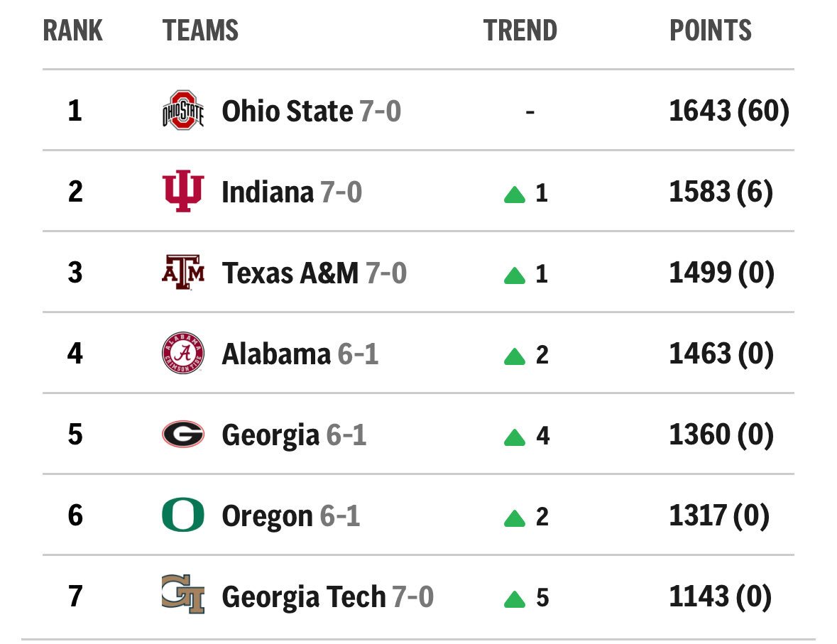The width and height of the screenshot is (837, 644).
Task: Click the Oregon Ducks O logo
Action: 182,515
